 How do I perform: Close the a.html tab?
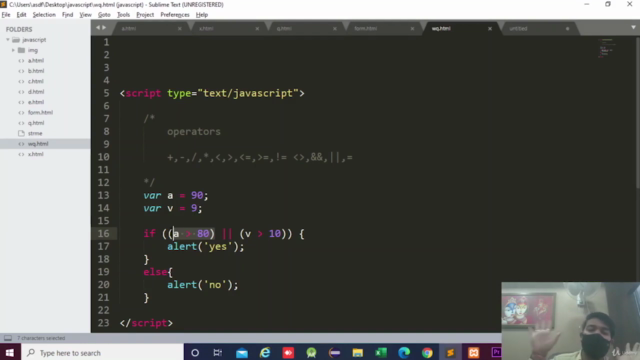(x=180, y=29)
